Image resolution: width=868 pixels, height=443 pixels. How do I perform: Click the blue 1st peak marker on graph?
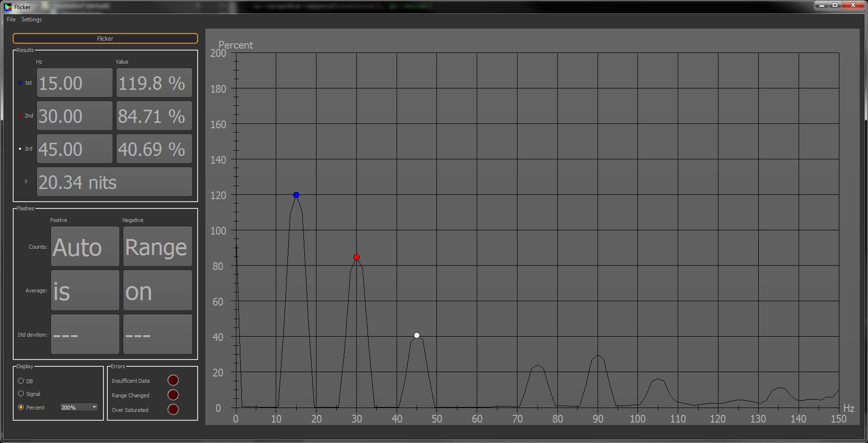296,195
